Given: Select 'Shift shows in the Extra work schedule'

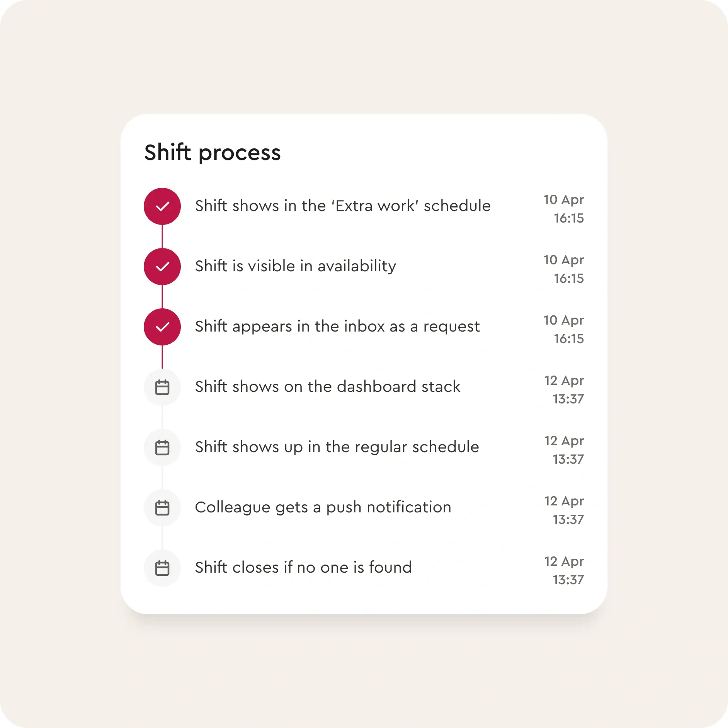Looking at the screenshot, I should [x=342, y=206].
